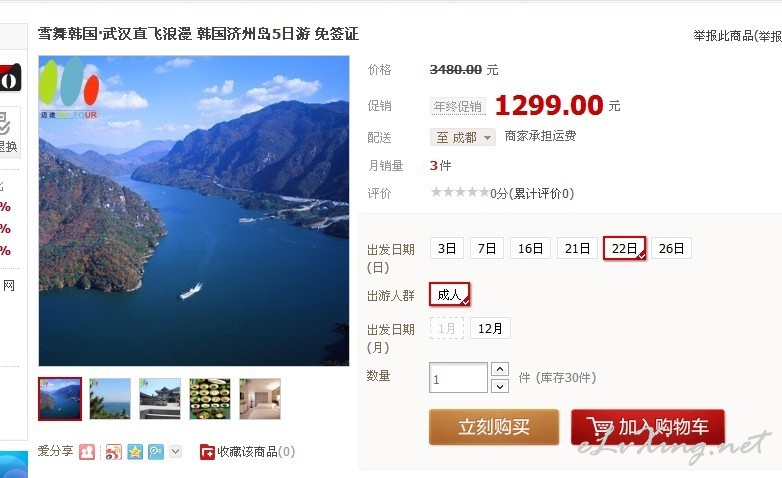Click the shopping cart icon on 加入购物车
Viewport: 782px width, 478px height.
600,428
